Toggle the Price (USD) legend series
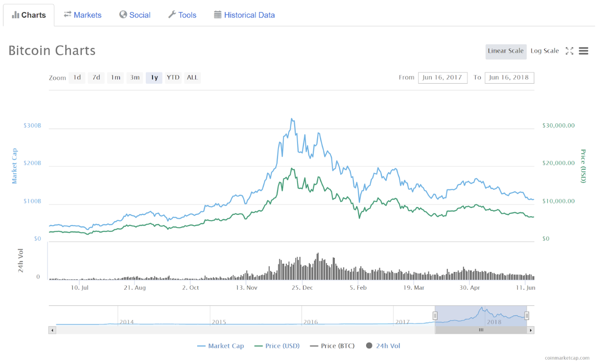Viewport: 600px width, 364px height. 277,346
